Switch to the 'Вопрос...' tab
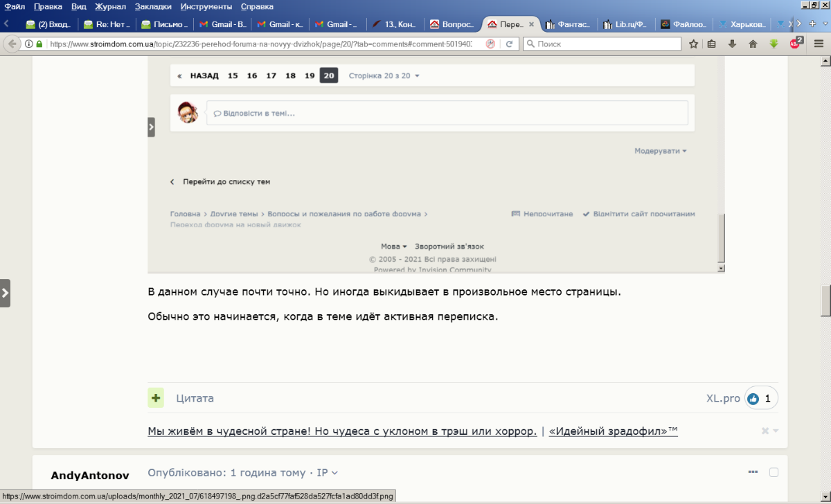 coord(453,24)
